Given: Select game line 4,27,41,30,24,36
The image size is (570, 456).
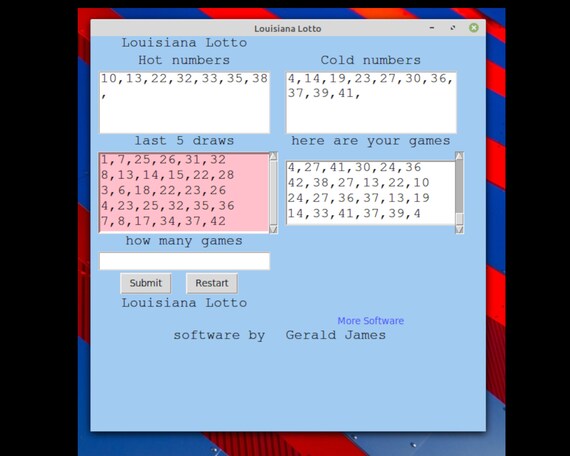Looking at the screenshot, I should click(x=354, y=167).
